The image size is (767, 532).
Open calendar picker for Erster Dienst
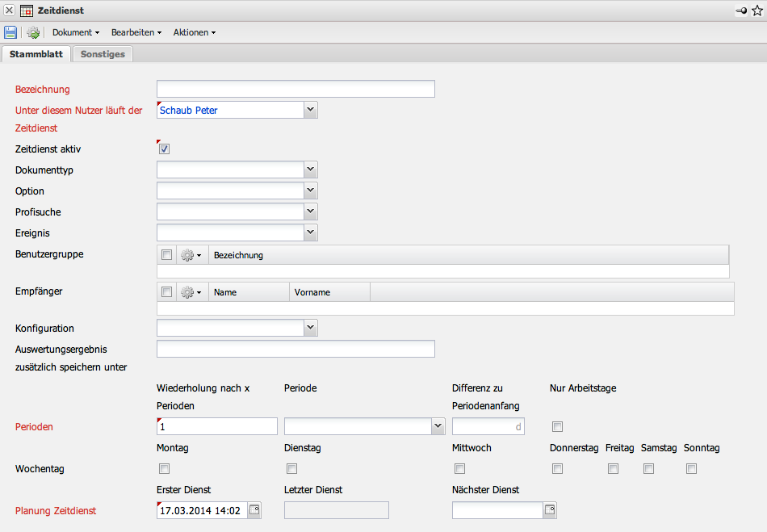254,510
